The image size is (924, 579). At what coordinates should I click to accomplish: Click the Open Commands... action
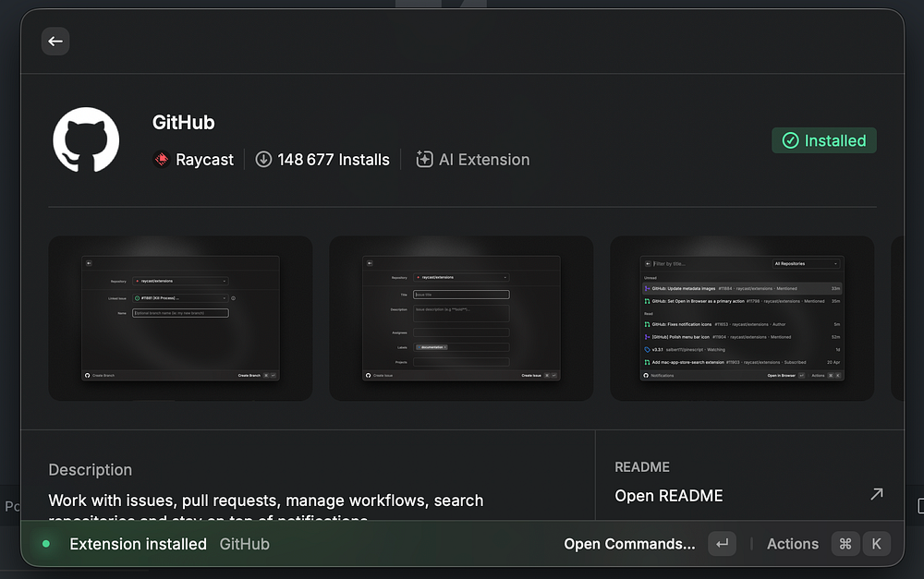coord(629,544)
